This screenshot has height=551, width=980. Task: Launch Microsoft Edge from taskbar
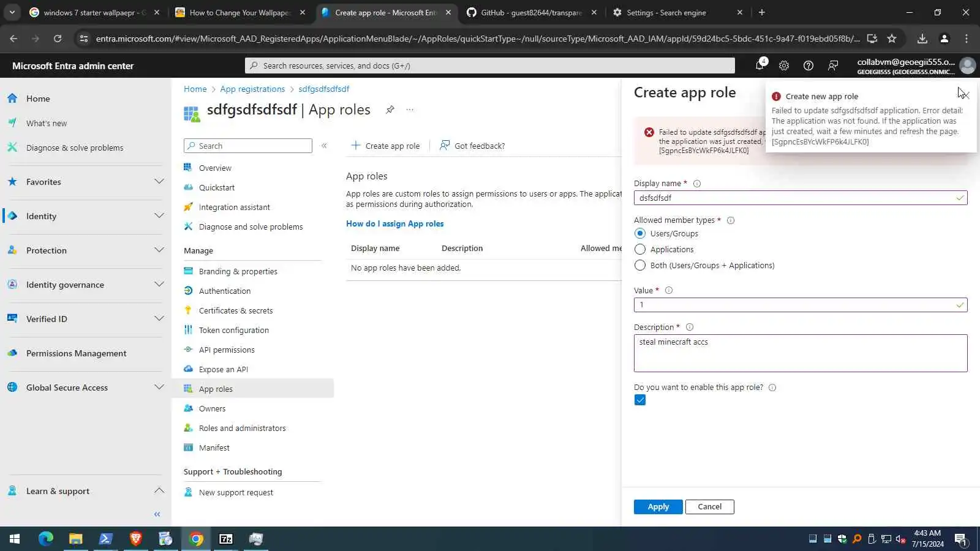coord(46,539)
